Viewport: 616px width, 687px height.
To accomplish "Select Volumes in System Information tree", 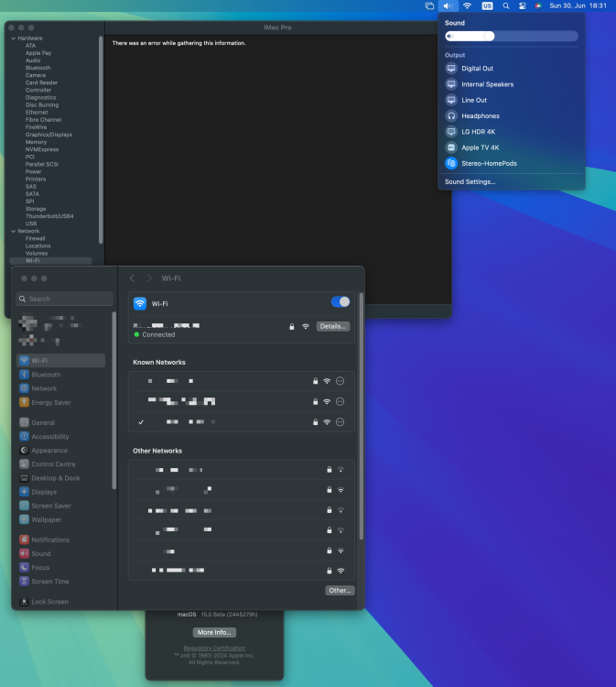I will (37, 254).
